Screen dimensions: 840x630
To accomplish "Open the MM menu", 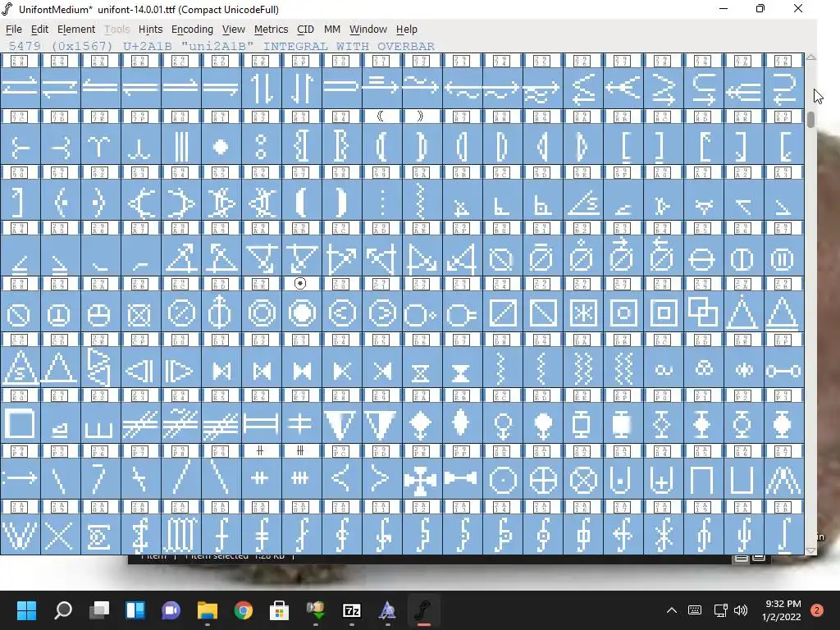I will point(332,30).
